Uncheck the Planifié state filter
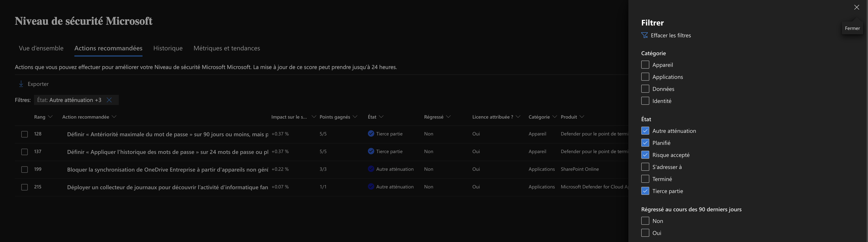Viewport: 868px width, 242px height. point(645,143)
